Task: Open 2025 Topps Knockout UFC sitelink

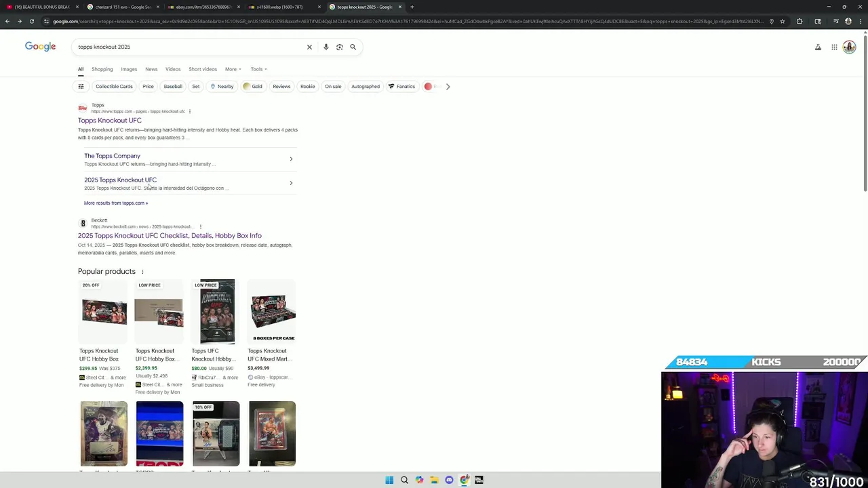Action: pos(120,180)
